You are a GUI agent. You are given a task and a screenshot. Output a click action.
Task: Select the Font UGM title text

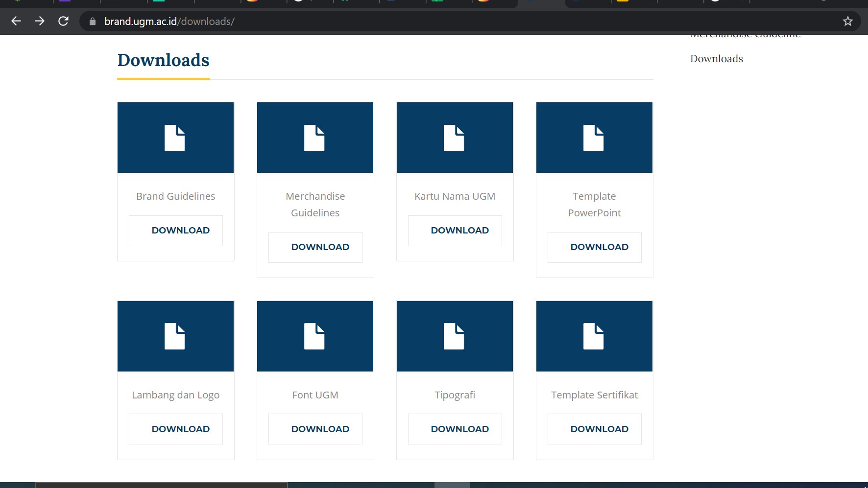[x=315, y=395]
